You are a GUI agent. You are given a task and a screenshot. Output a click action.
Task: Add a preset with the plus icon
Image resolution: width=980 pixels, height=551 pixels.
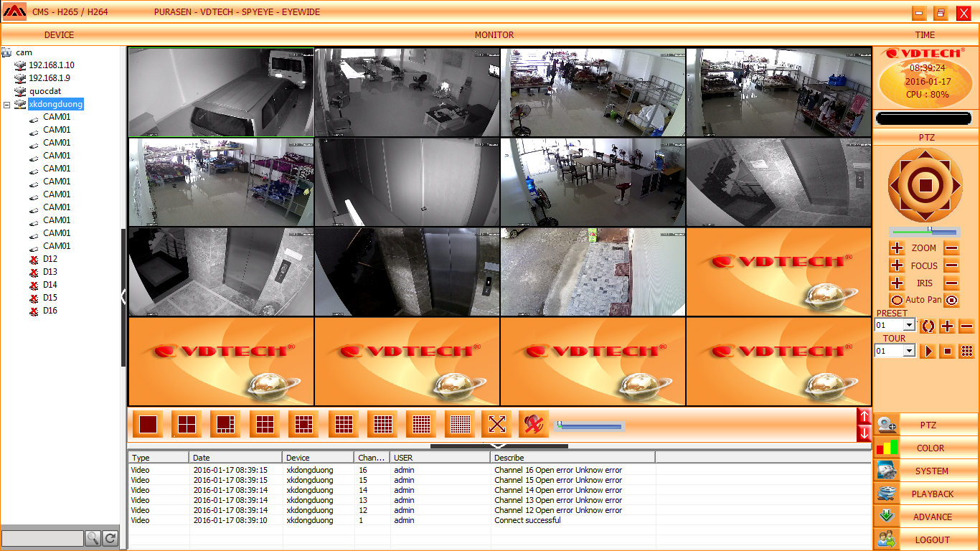[948, 326]
